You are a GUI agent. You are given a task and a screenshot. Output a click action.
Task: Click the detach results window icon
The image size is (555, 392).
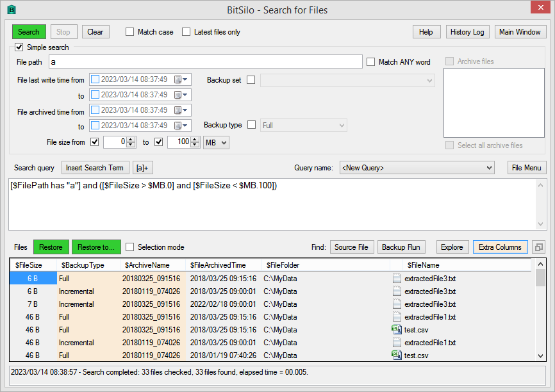pos(539,247)
